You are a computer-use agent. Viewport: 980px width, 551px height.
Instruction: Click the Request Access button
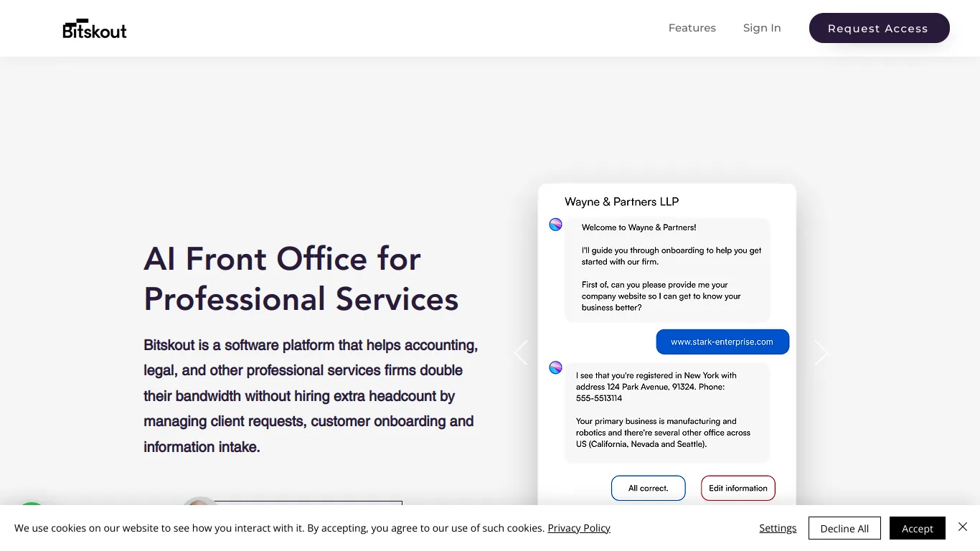click(879, 28)
